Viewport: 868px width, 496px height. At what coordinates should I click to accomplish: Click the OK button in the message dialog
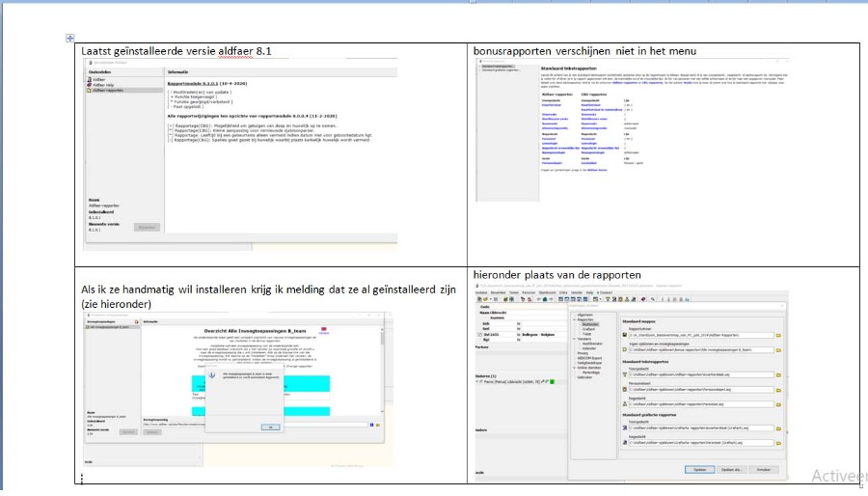[x=270, y=426]
